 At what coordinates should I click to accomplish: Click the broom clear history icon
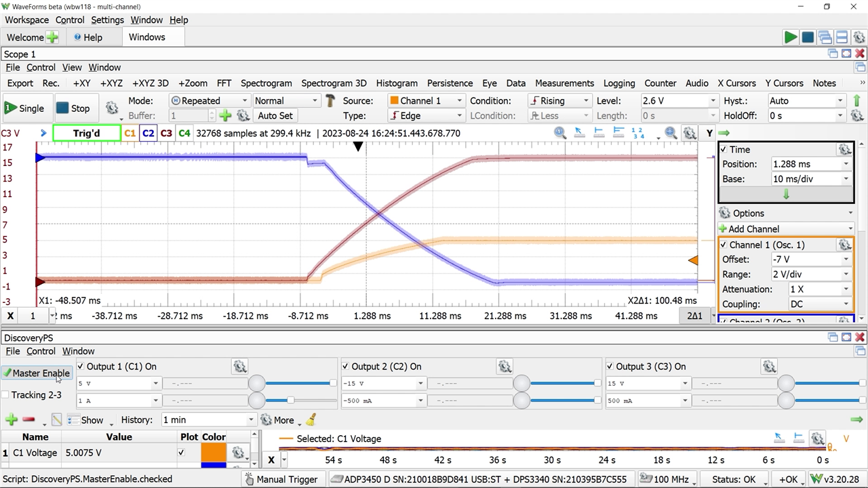(x=311, y=420)
